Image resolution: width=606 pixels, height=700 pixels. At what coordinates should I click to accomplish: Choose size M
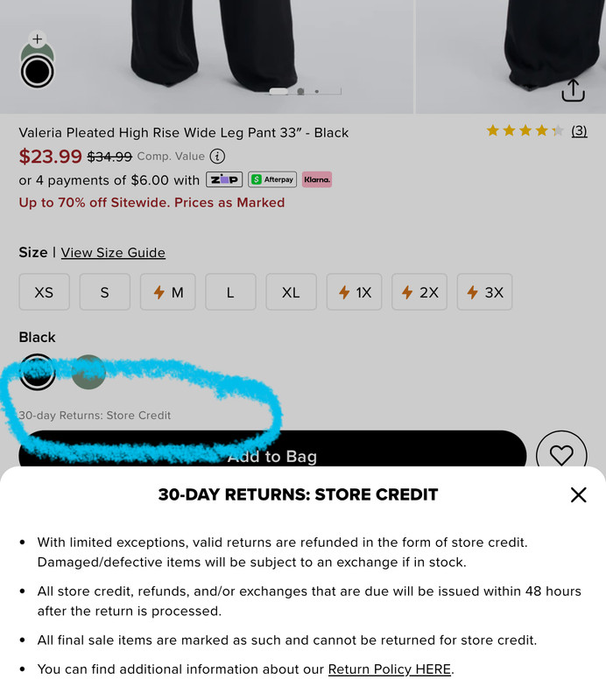pos(168,292)
